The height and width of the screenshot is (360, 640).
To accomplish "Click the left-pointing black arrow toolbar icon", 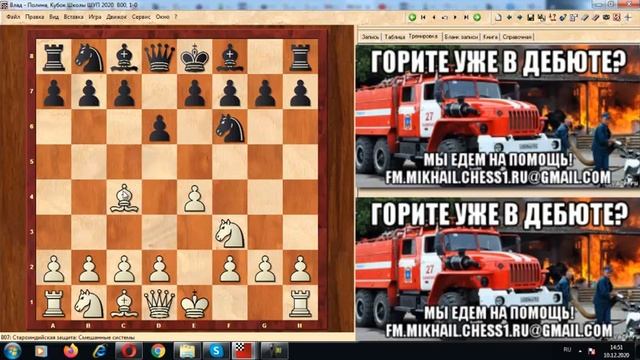I will (509, 17).
